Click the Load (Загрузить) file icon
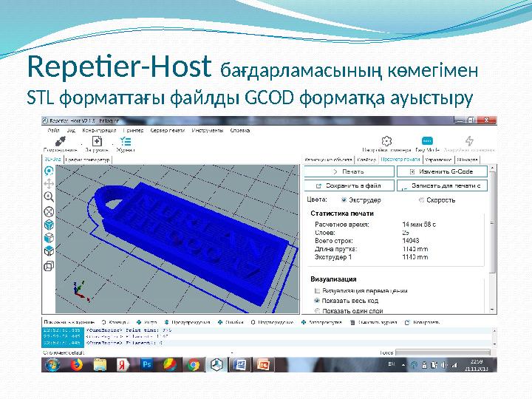The height and width of the screenshot is (399, 532). tap(97, 141)
